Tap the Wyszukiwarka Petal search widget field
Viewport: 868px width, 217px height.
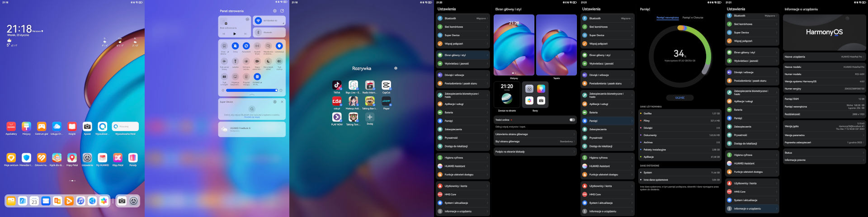(125, 127)
